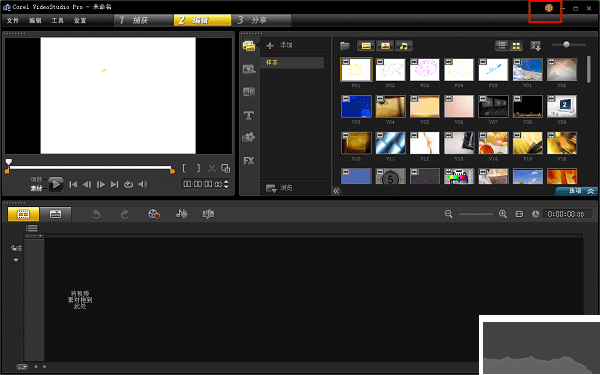Click the Redo arrow in timeline toolbar
This screenshot has height=375, width=600.
tap(125, 214)
